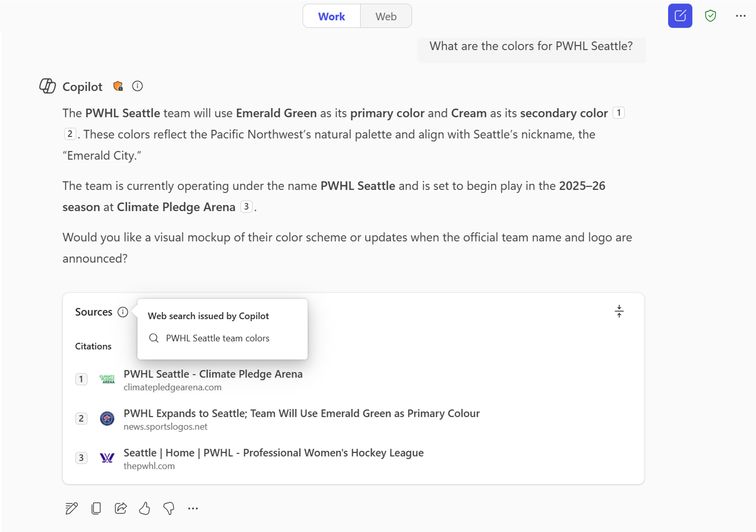Copy the Copilot response
Screen dimensions: 756x532
(96, 508)
